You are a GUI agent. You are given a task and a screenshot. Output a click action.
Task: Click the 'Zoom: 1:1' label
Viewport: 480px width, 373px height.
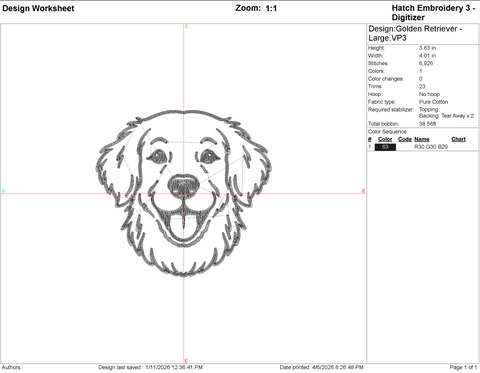tap(256, 8)
